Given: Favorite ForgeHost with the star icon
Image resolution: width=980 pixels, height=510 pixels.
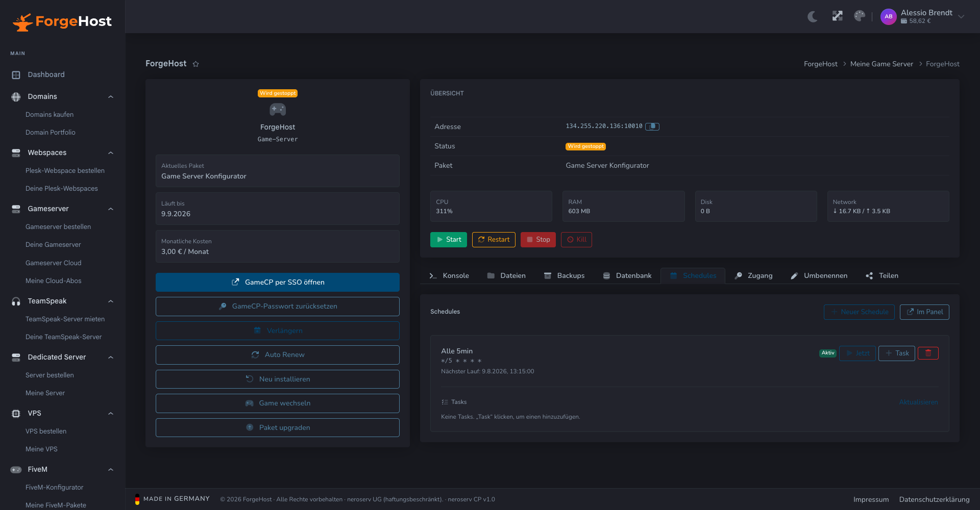Looking at the screenshot, I should coord(195,64).
